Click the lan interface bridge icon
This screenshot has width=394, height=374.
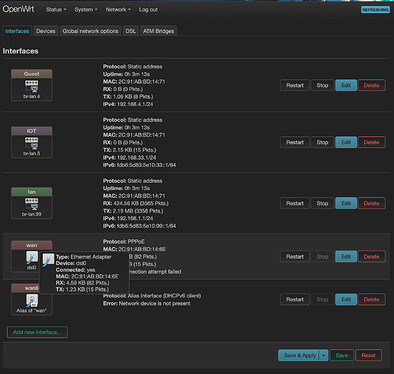pos(32,204)
